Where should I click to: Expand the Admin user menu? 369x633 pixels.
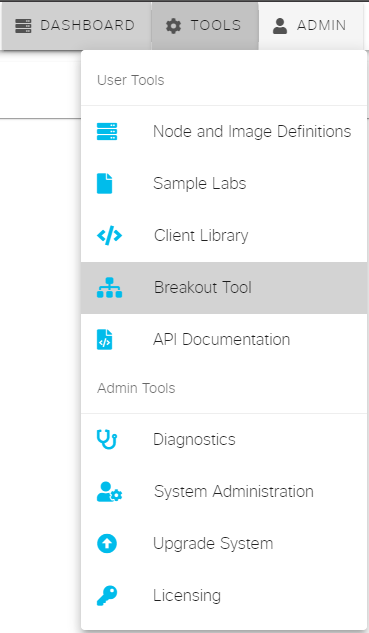coord(311,26)
